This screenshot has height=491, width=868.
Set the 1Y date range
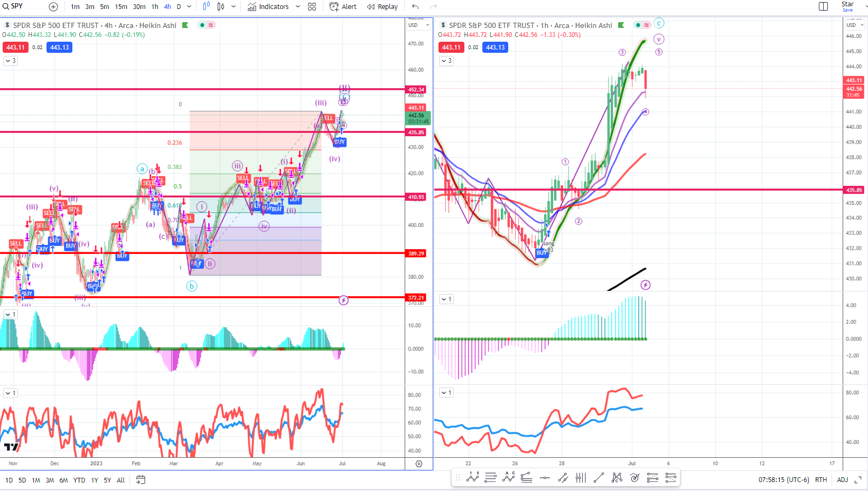point(95,480)
